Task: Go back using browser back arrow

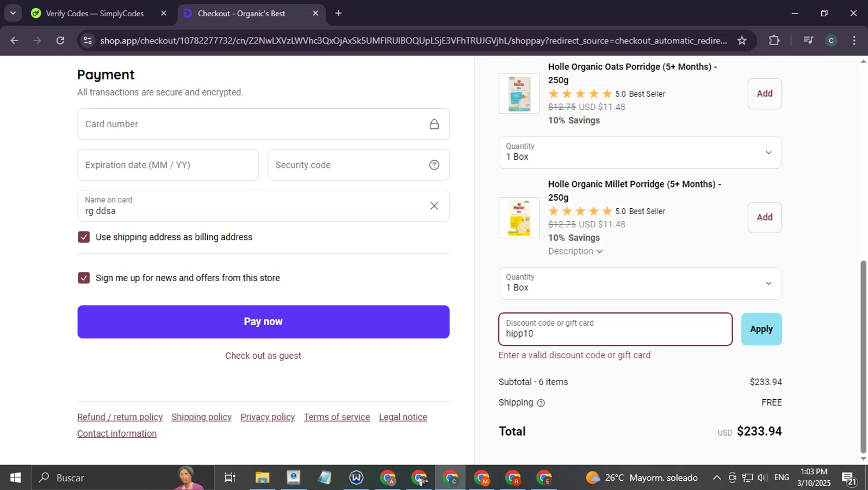Action: (14, 40)
